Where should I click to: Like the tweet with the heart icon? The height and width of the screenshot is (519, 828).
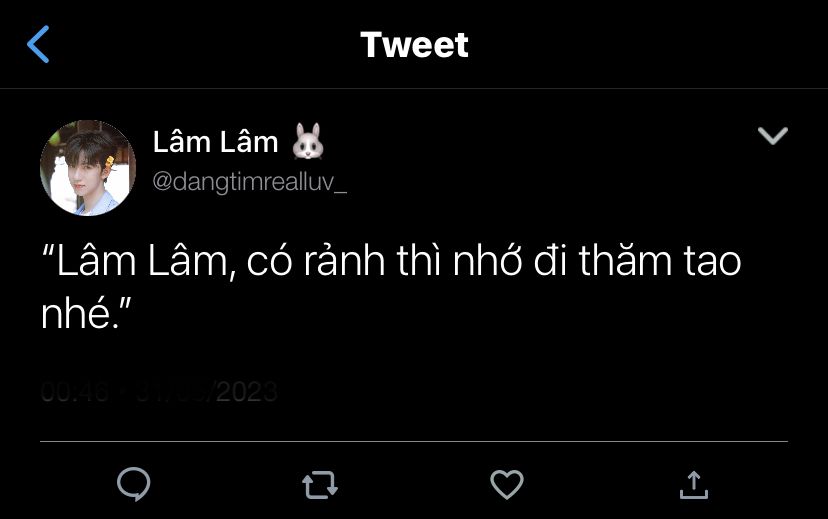[x=507, y=484]
